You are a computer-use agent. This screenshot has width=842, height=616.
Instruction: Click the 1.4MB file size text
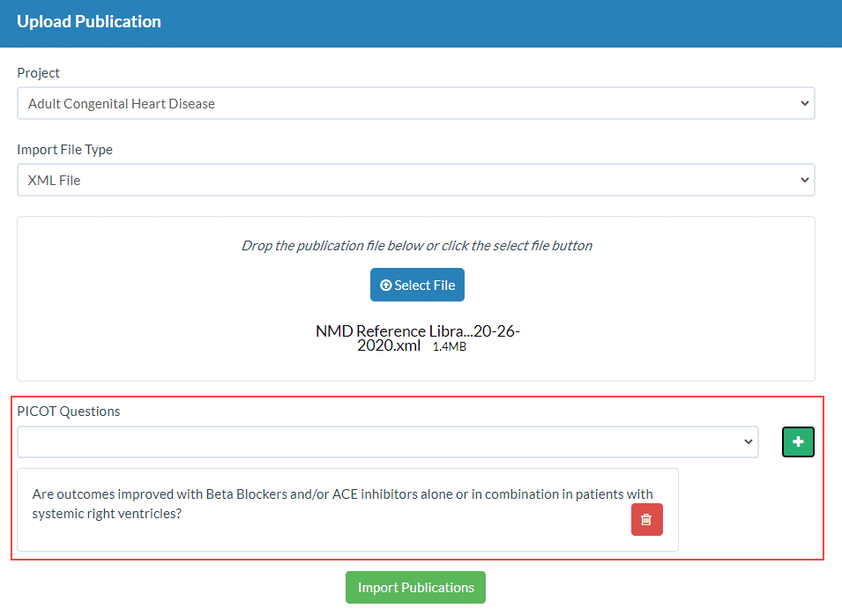(450, 347)
